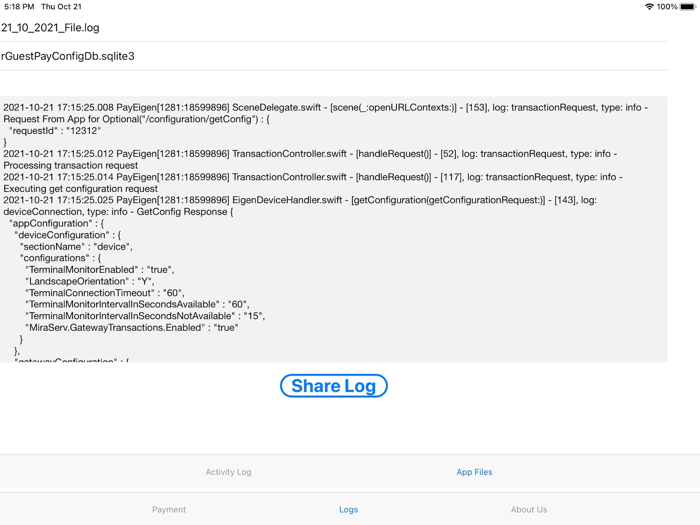The width and height of the screenshot is (700, 525).
Task: Click the sectionName device log line
Action: (76, 247)
